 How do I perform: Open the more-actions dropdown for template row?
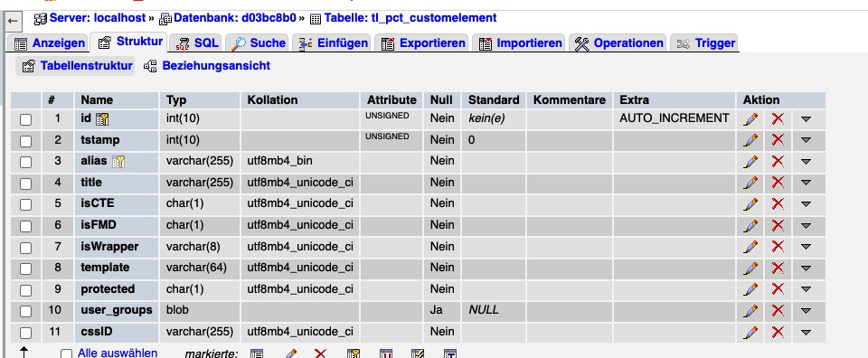806,268
